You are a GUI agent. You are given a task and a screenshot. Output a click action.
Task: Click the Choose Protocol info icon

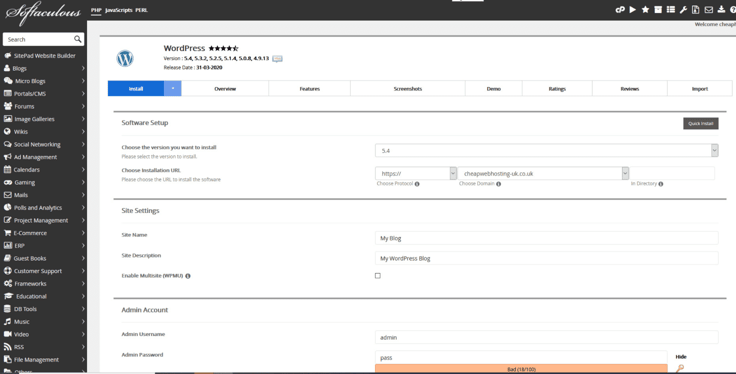click(417, 184)
